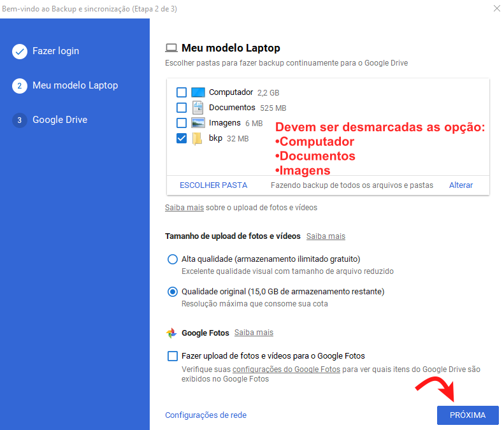
Task: Click the Fazer login checkmark icon
Action: pos(19,51)
